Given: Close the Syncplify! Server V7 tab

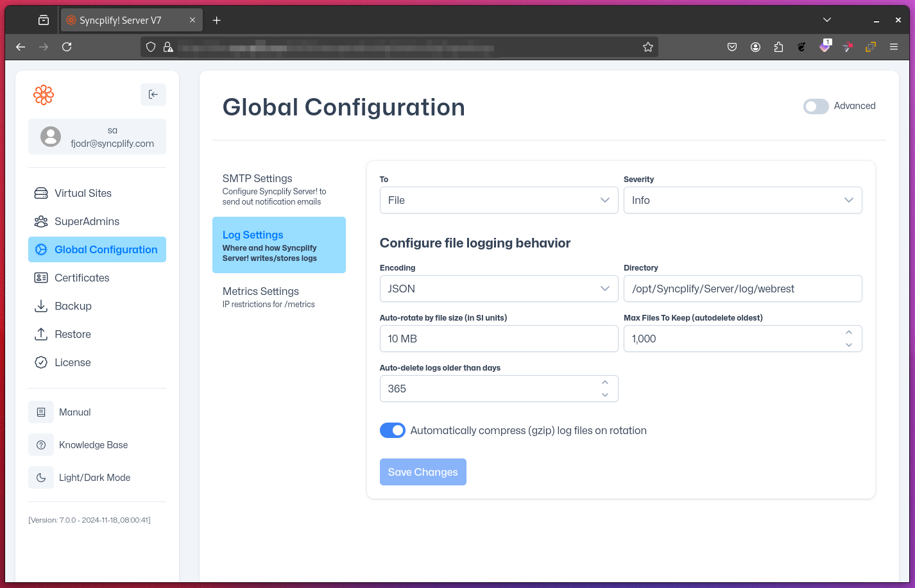Looking at the screenshot, I should tap(192, 21).
